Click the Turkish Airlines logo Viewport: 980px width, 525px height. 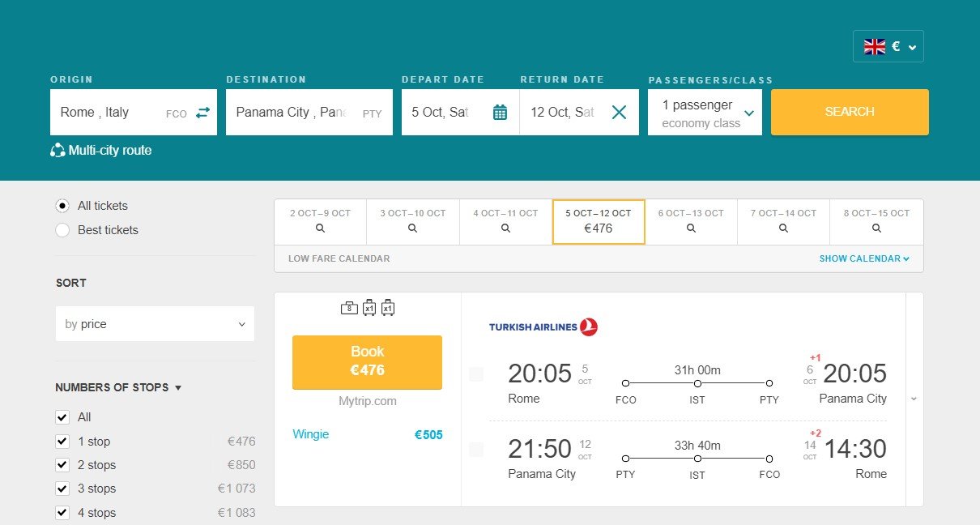(x=543, y=327)
